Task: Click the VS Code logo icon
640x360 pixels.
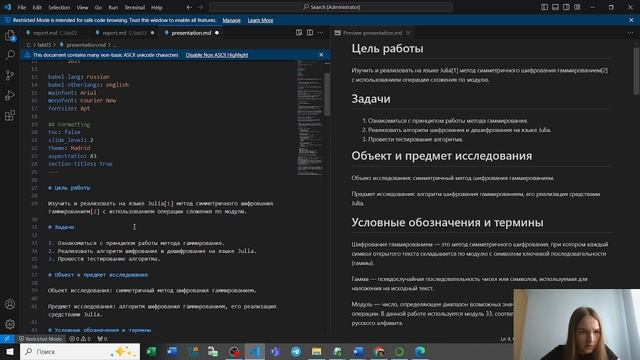Action: [x=7, y=7]
